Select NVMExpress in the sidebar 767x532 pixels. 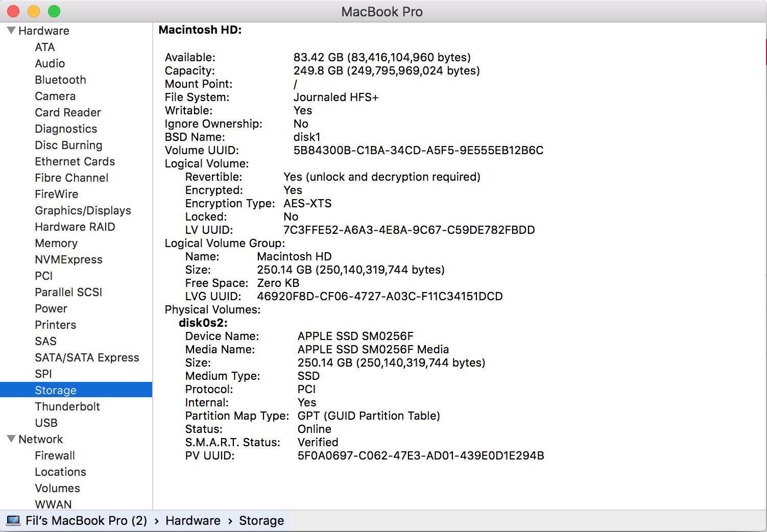(x=68, y=259)
